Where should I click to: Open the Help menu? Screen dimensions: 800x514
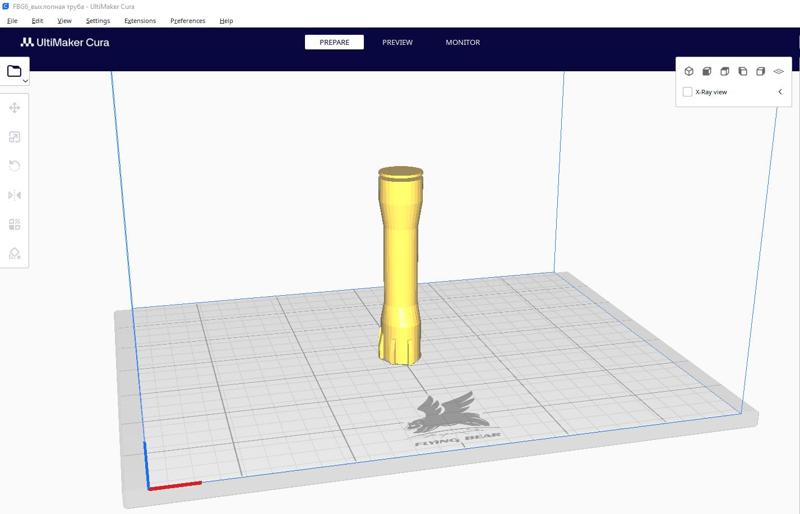pos(226,21)
